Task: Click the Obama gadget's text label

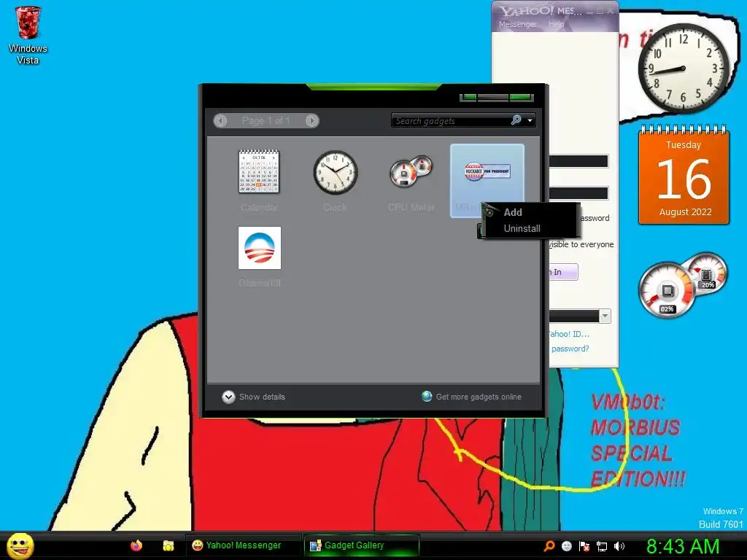Action: 260,283
